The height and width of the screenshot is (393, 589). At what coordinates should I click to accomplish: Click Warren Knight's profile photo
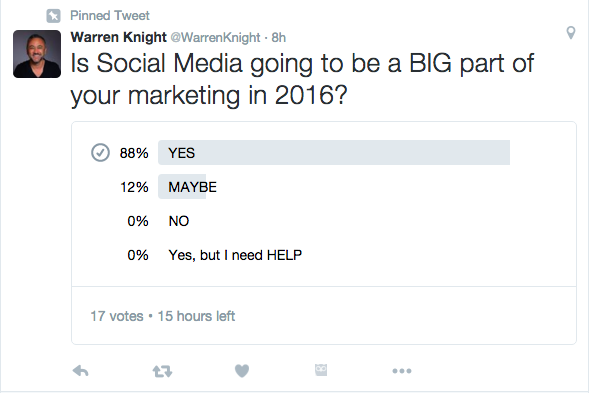click(37, 54)
